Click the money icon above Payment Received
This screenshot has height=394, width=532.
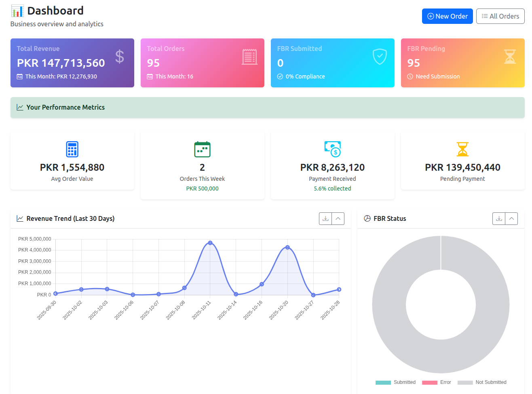coord(332,149)
